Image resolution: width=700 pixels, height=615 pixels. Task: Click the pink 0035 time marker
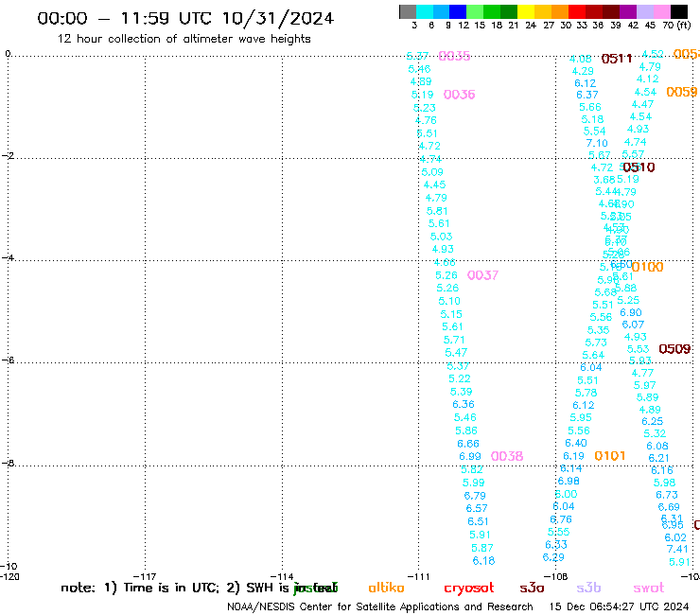[454, 56]
